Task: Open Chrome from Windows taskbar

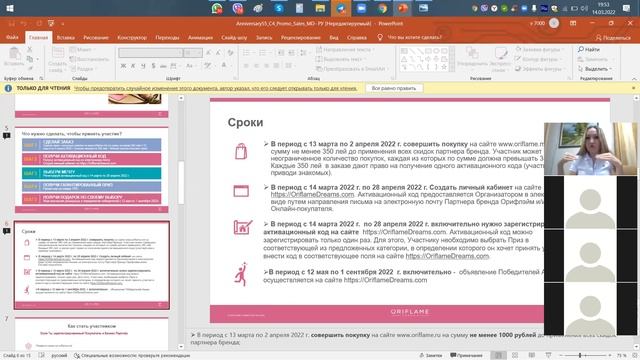Action: click(382, 8)
